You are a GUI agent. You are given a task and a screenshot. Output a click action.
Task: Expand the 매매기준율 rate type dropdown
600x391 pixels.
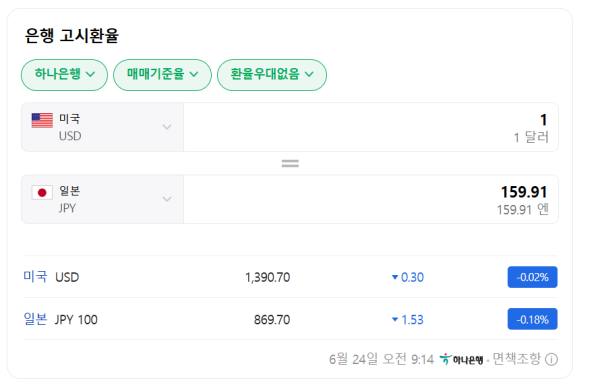point(162,75)
